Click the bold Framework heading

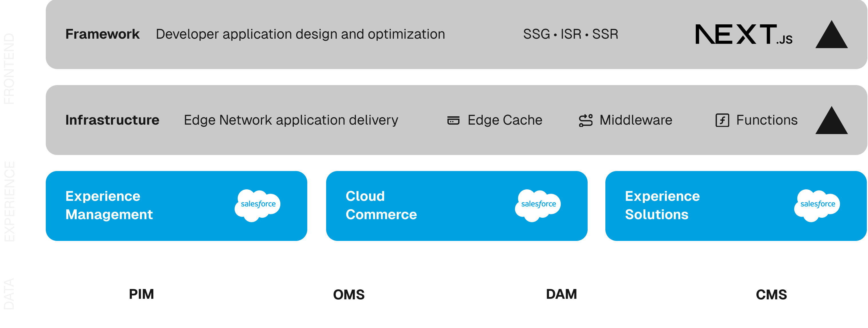tap(102, 34)
